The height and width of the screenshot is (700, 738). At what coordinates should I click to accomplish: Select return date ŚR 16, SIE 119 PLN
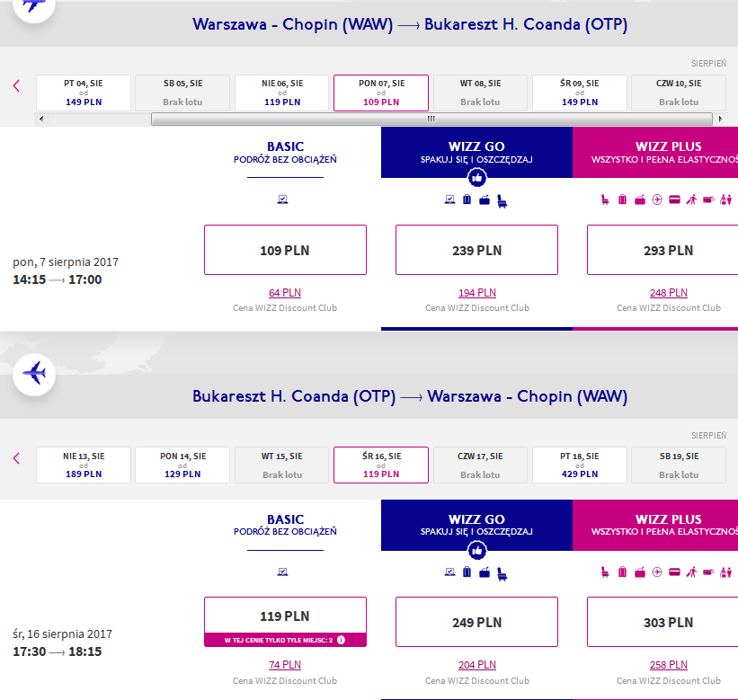coord(381,465)
